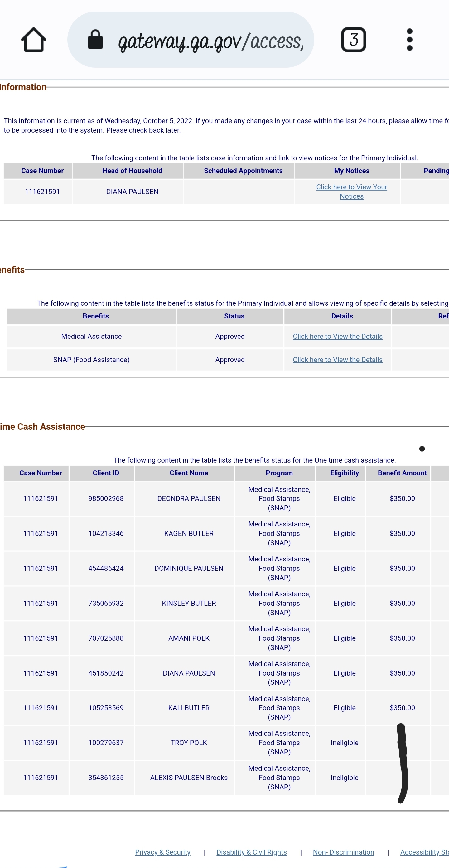Image resolution: width=449 pixels, height=868 pixels.
Task: Open the Disability & Civil Rights link
Action: tap(252, 852)
